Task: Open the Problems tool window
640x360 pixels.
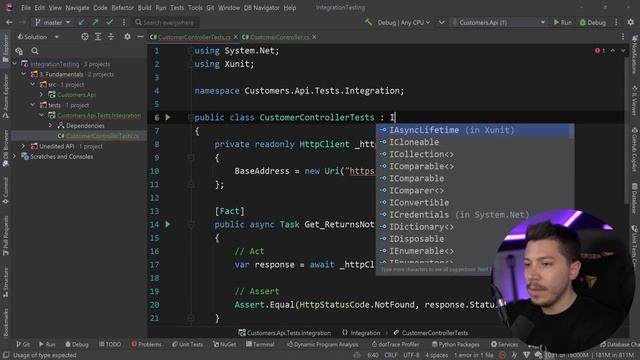Action: (146, 344)
